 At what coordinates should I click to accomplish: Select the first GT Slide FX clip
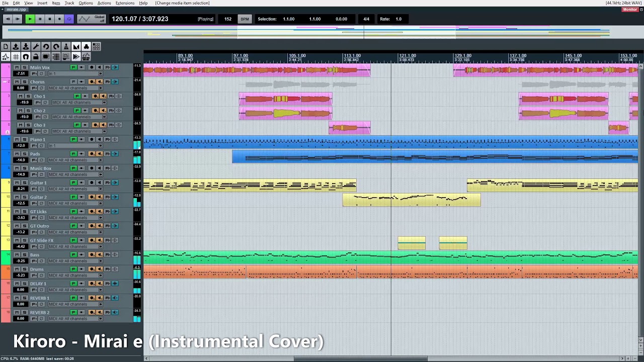(412, 243)
